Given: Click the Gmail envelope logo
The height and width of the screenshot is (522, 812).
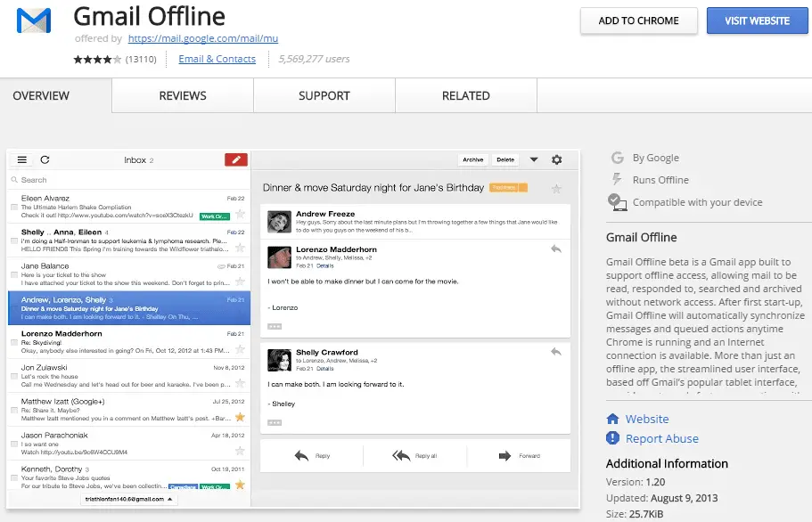Looking at the screenshot, I should point(34,20).
